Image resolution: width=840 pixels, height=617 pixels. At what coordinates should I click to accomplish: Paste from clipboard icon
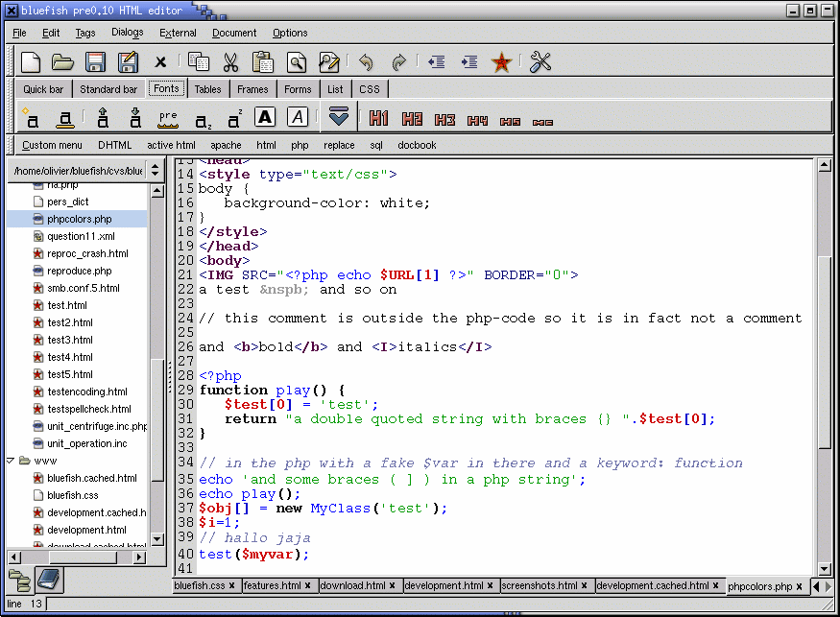coord(262,62)
